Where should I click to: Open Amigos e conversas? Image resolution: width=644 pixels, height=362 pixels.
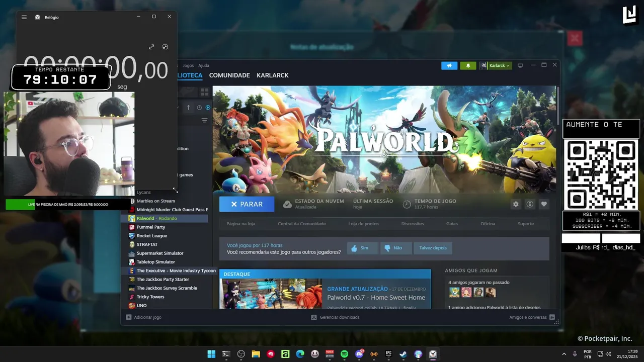coord(532,317)
